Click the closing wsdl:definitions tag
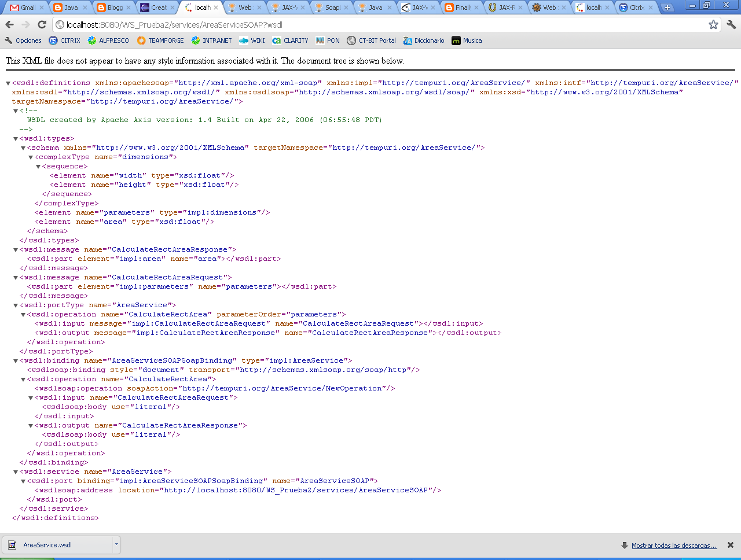This screenshot has width=741, height=560. (56, 518)
